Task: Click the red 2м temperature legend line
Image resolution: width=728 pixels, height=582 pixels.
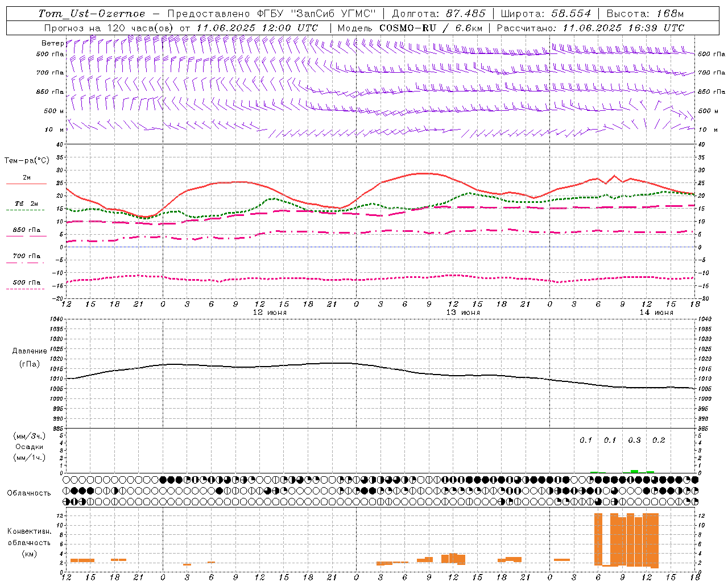Action: [x=26, y=184]
